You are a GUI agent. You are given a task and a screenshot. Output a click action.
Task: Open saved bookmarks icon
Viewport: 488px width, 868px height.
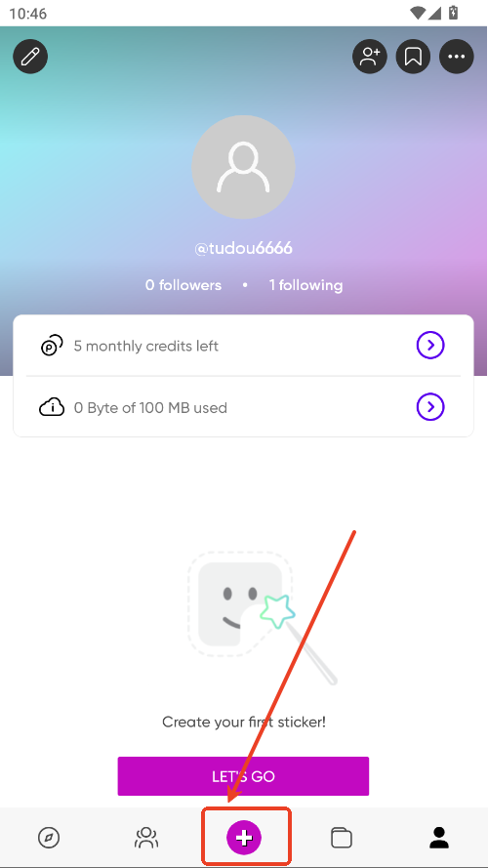click(x=413, y=57)
